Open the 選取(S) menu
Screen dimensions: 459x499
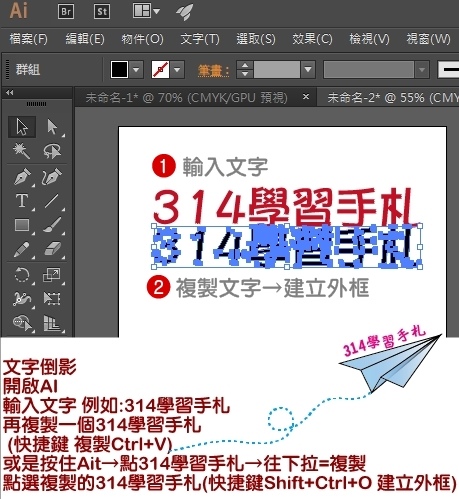tap(256, 39)
